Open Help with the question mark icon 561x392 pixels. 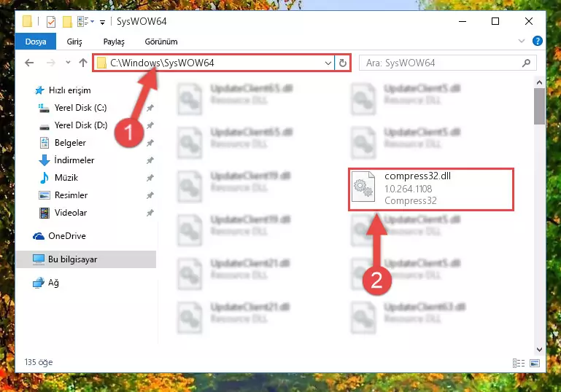pos(538,41)
